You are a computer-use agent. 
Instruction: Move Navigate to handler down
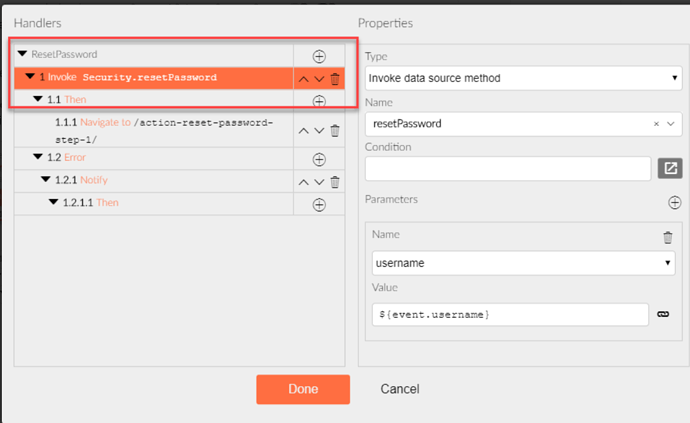319,131
